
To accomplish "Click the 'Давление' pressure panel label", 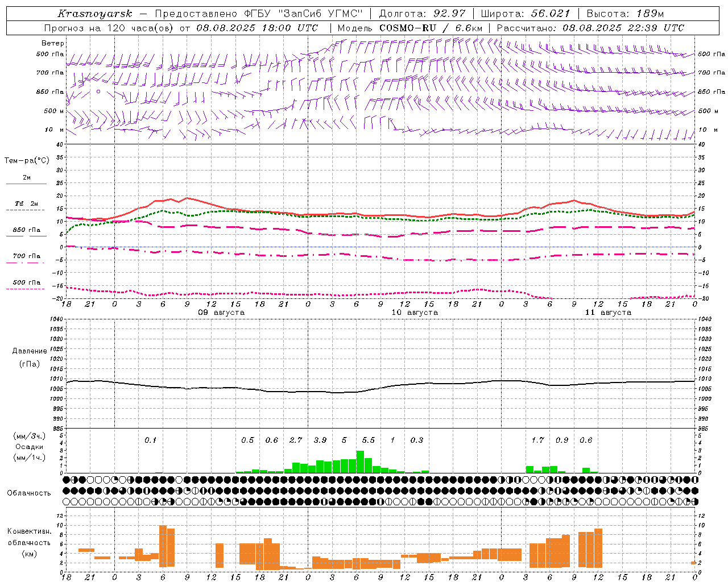I will pos(30,351).
